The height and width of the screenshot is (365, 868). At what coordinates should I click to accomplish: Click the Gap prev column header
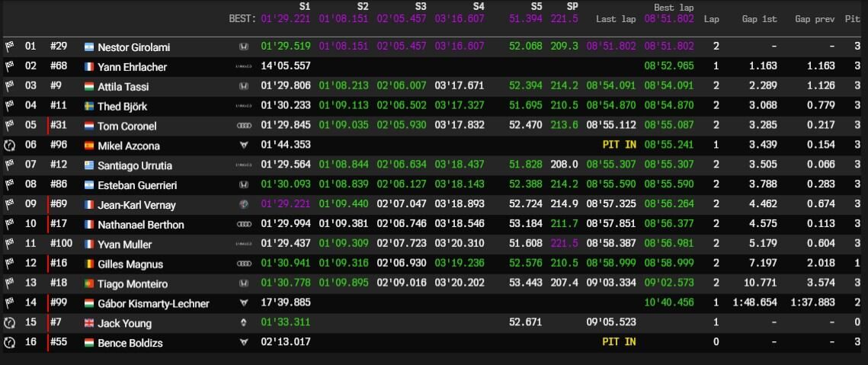coord(815,18)
